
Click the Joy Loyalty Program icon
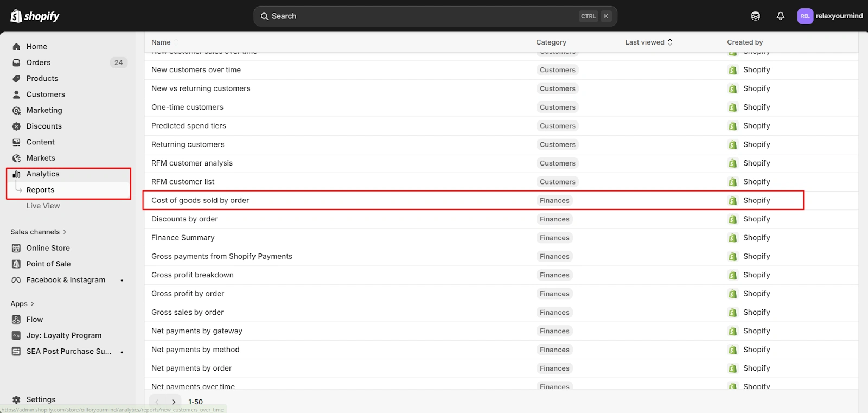tap(16, 335)
